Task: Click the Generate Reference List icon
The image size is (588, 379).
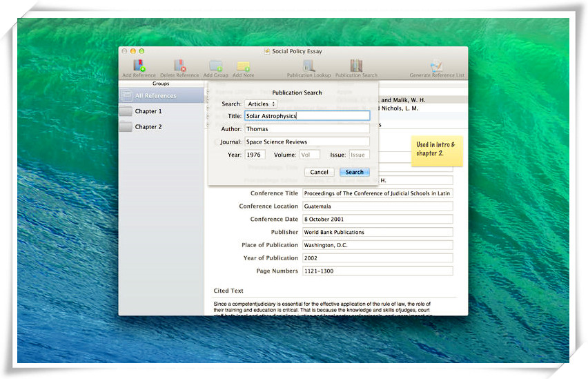Action: (x=437, y=66)
